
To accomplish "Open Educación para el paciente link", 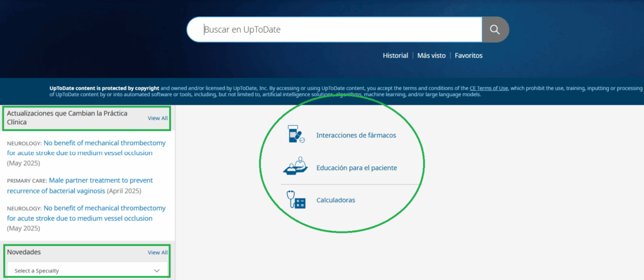I will pos(357,168).
